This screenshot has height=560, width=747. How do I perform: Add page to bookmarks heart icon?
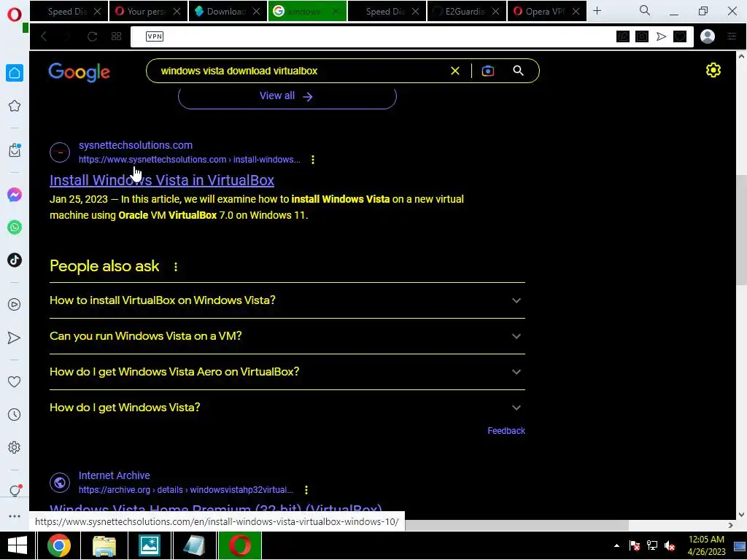click(680, 36)
